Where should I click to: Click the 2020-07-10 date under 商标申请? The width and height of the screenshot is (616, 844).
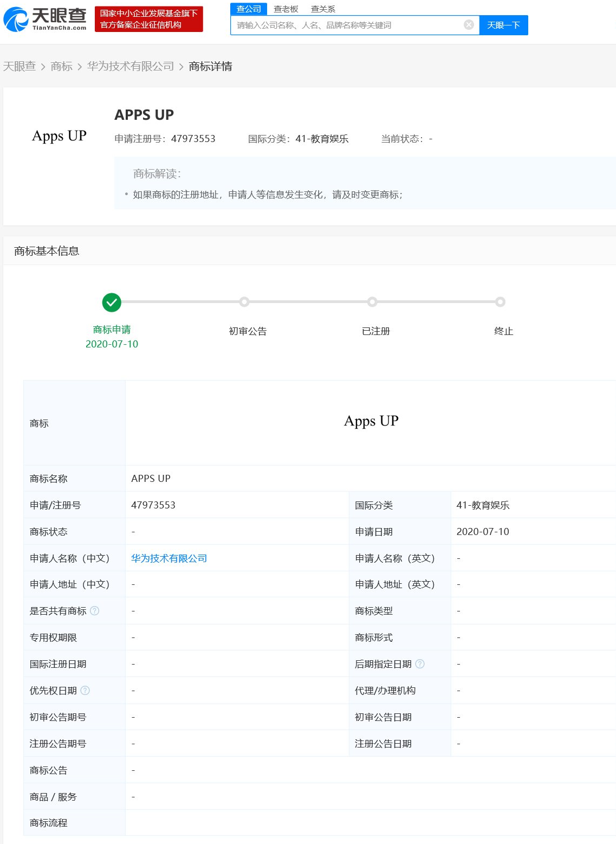point(112,344)
